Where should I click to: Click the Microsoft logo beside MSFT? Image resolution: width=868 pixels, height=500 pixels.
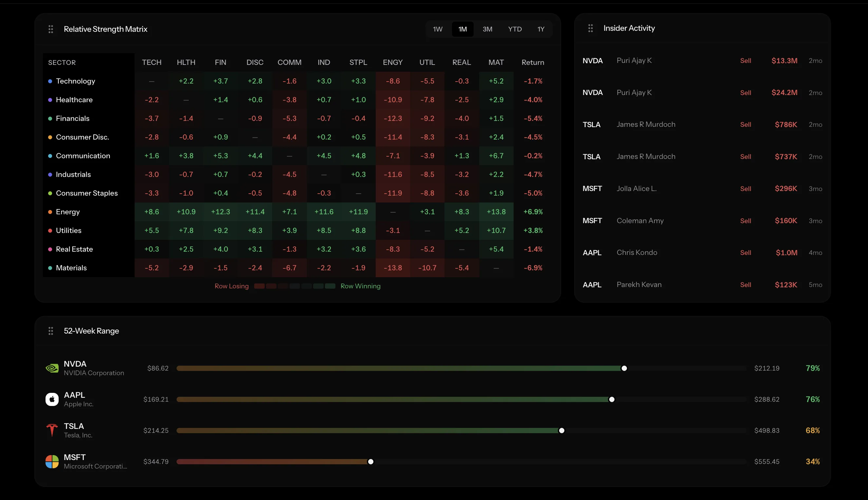click(x=52, y=462)
